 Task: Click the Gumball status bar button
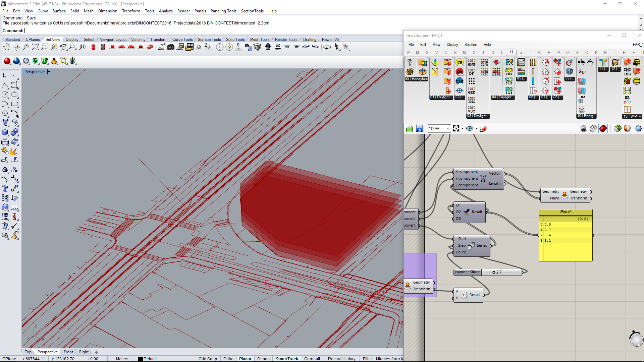tap(312, 359)
